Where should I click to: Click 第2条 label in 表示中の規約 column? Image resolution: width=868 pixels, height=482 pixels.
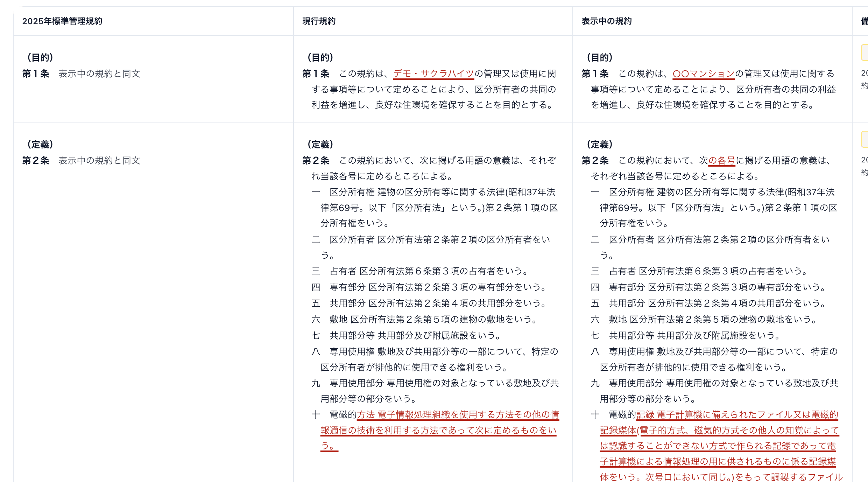[x=595, y=161]
